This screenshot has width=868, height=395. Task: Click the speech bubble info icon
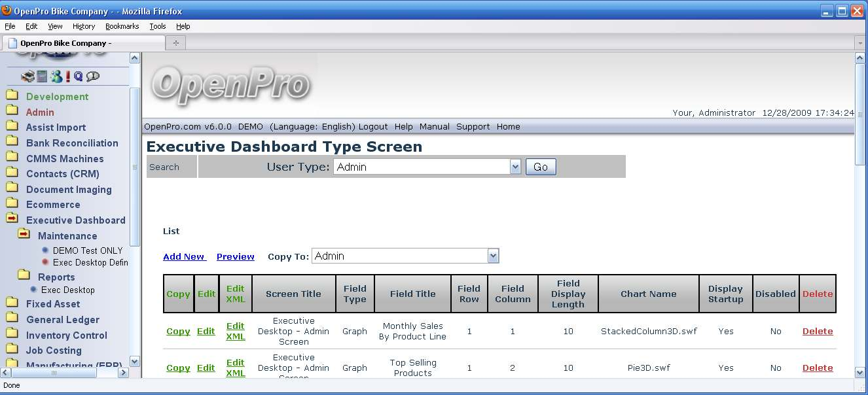(x=93, y=77)
